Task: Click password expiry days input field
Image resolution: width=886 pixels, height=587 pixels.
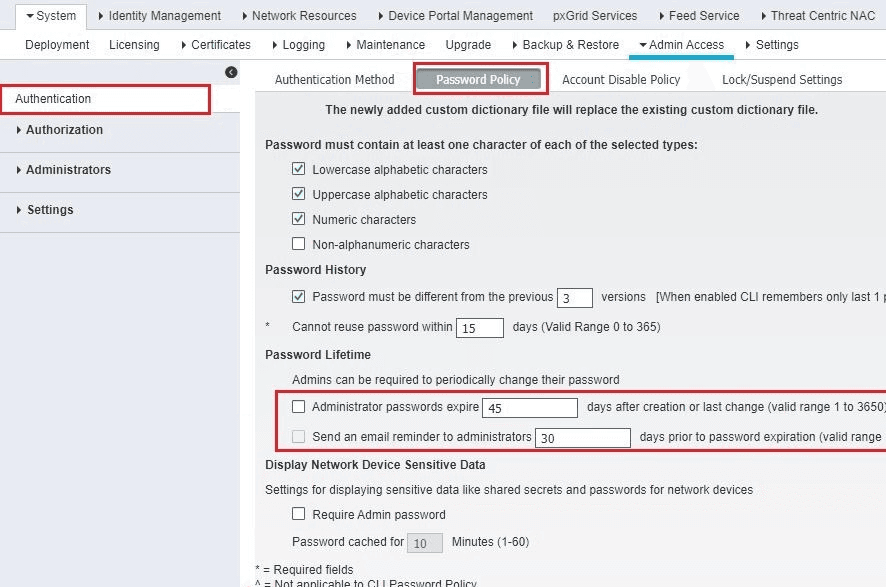Action: (529, 408)
